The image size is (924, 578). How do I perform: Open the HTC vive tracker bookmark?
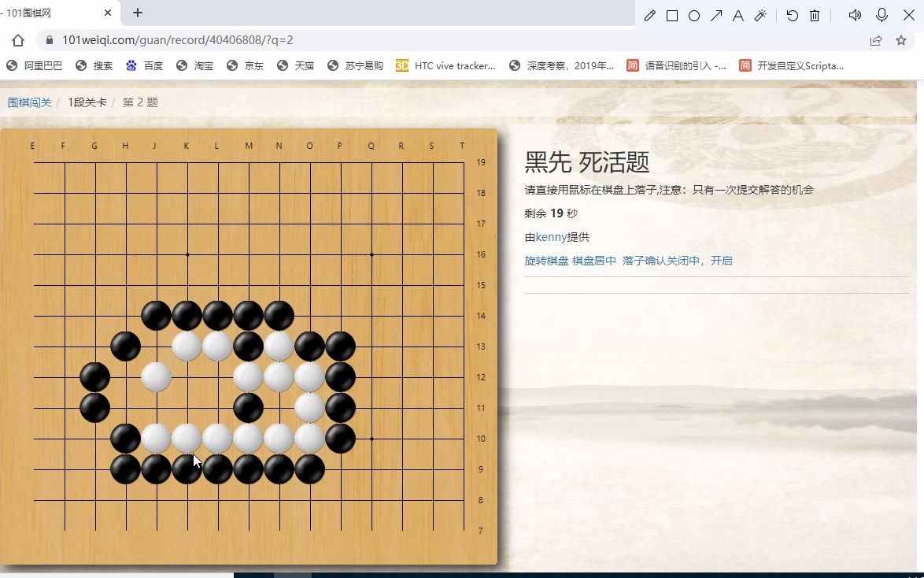(x=445, y=65)
